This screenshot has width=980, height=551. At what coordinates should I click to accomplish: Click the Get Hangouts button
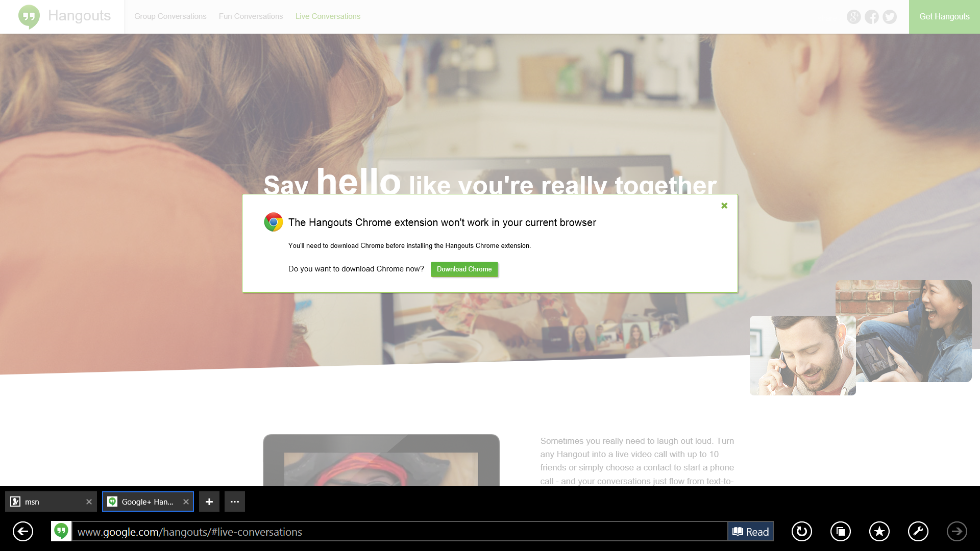[x=944, y=16]
